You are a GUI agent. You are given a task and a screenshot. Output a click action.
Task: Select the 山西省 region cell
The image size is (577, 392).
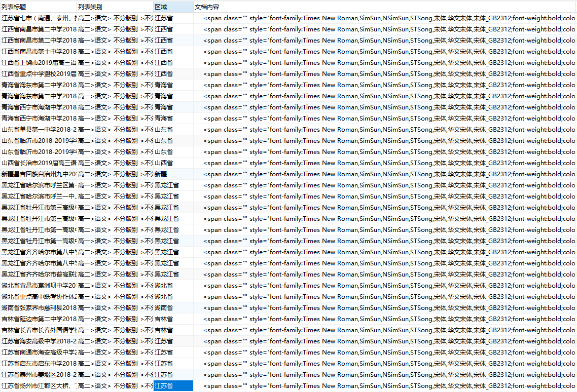pos(173,163)
